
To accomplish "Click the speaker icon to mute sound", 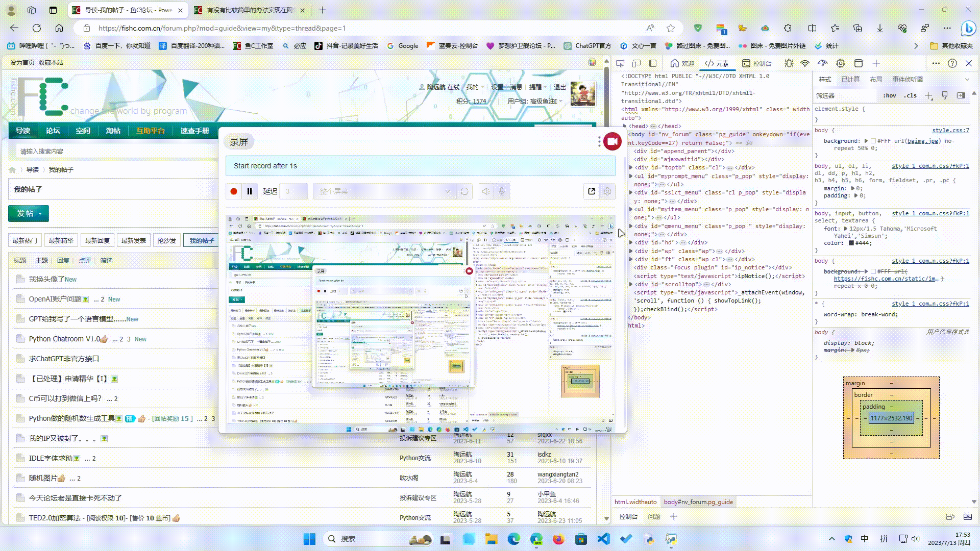I will [485, 191].
